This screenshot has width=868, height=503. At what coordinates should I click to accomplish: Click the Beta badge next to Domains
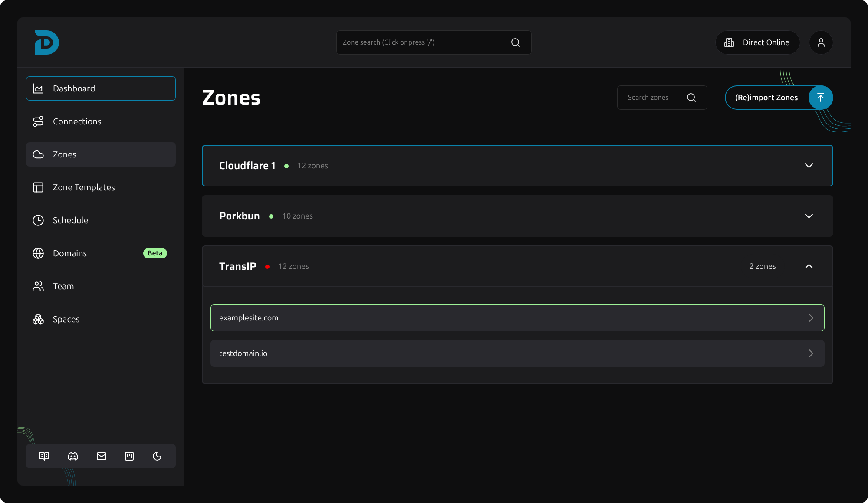(x=155, y=253)
